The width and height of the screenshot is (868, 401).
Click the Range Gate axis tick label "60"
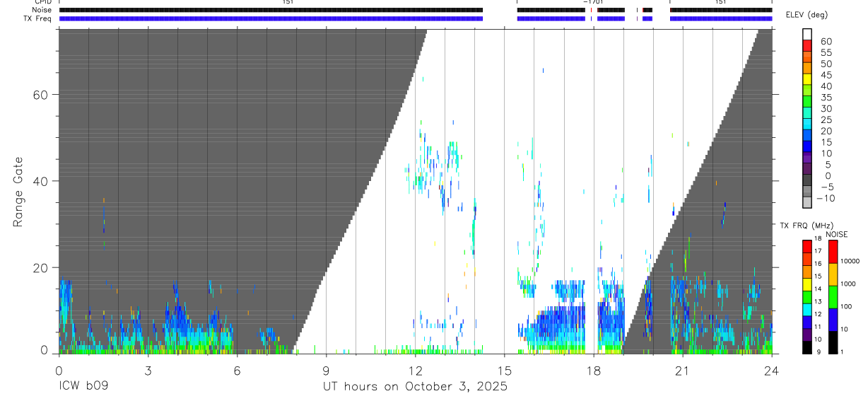pyautogui.click(x=39, y=94)
